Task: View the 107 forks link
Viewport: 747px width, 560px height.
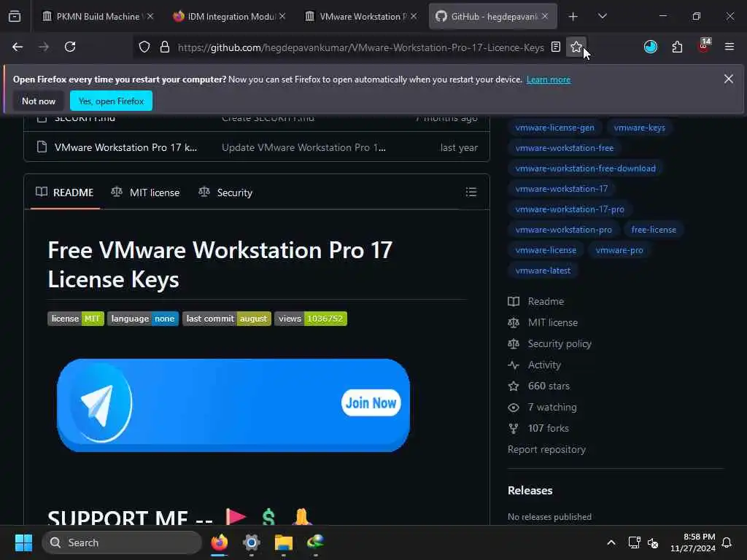Action: tap(538, 428)
